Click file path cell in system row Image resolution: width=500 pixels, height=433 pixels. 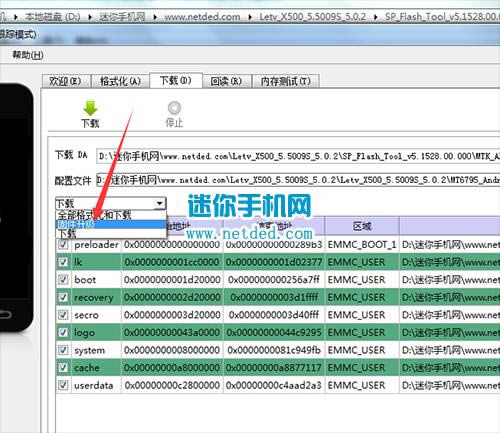coord(450,350)
